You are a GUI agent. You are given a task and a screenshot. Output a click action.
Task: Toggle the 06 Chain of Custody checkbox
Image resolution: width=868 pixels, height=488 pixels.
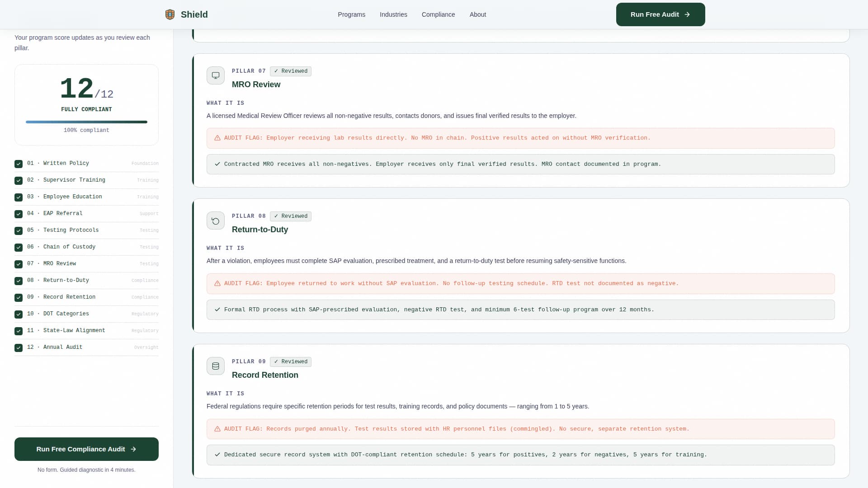19,248
